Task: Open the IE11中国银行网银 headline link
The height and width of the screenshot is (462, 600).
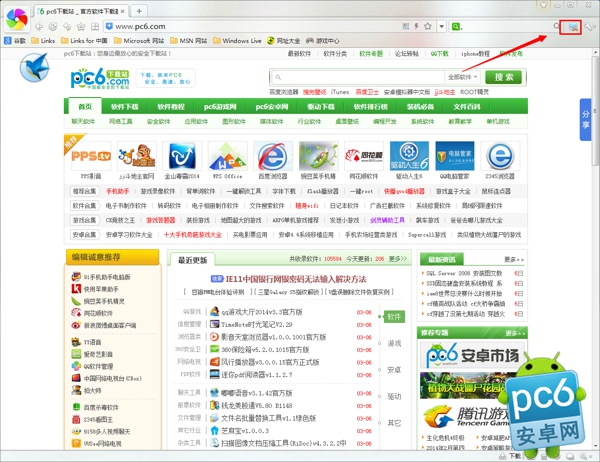Action: [x=281, y=278]
